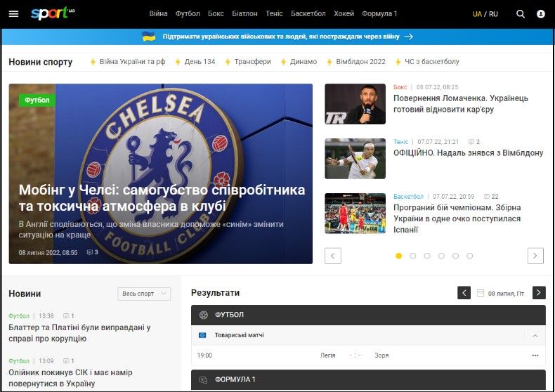The width and height of the screenshot is (555, 392).
Task: Click the arrow at the end of the support banner
Action: [x=408, y=37]
